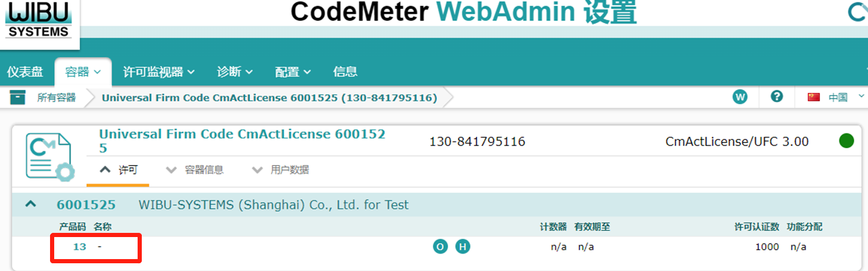Collapse the 6001525 firm code section
Viewport: 868px width, 271px height.
tap(30, 204)
